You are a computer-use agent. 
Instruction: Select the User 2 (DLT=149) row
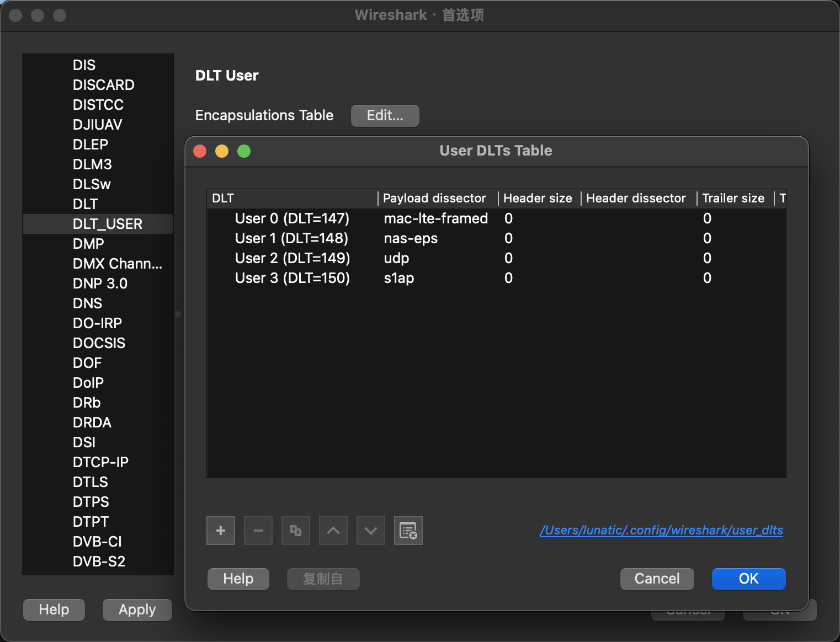coord(497,258)
